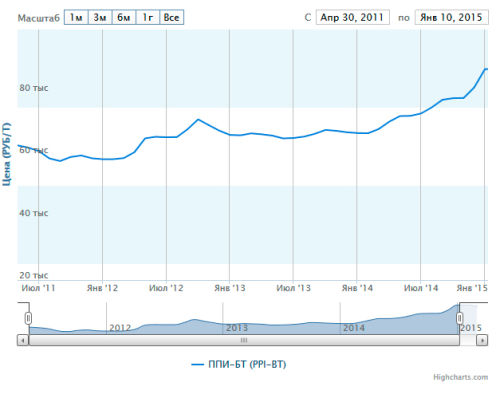The image size is (500, 406).
Task: Open the Highcharts.com credit link
Action: pyautogui.click(x=460, y=377)
